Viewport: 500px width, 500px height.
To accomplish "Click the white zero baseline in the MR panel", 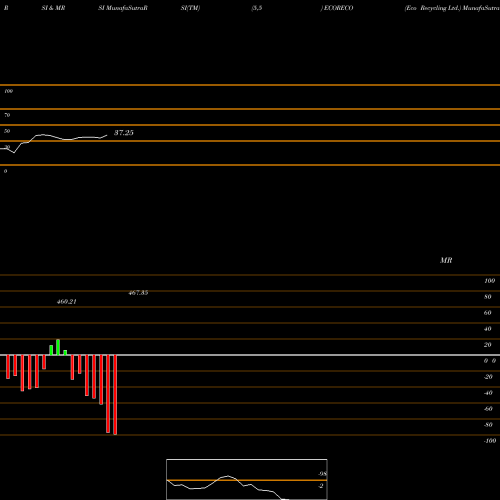I will pyautogui.click(x=250, y=355).
